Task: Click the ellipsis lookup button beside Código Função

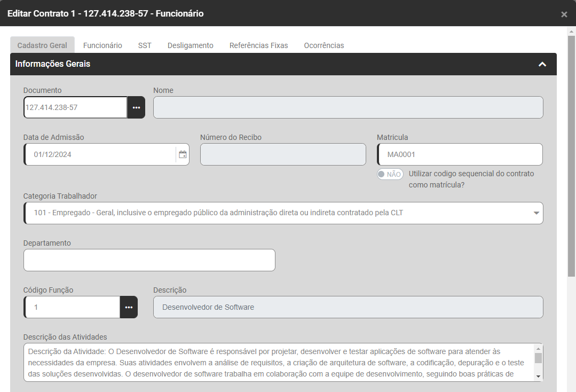Action: [x=129, y=307]
